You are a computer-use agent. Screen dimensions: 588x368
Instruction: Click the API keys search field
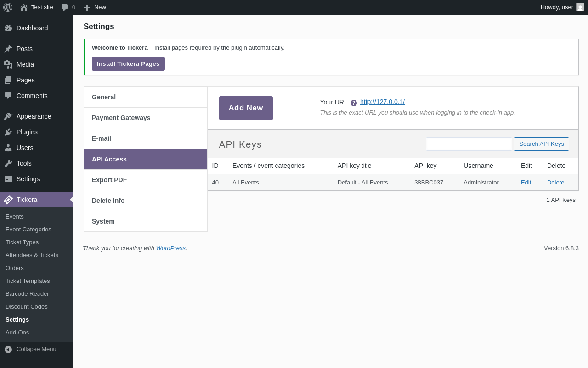point(469,144)
